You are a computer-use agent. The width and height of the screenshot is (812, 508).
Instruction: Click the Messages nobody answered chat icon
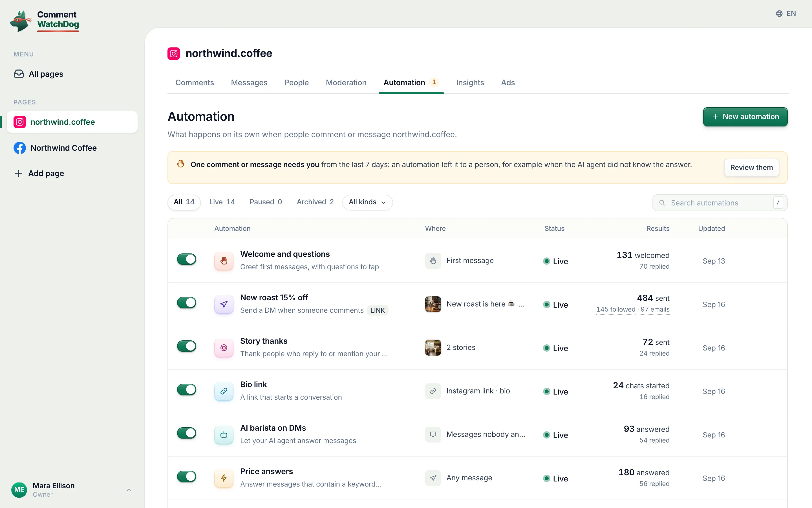(x=433, y=434)
